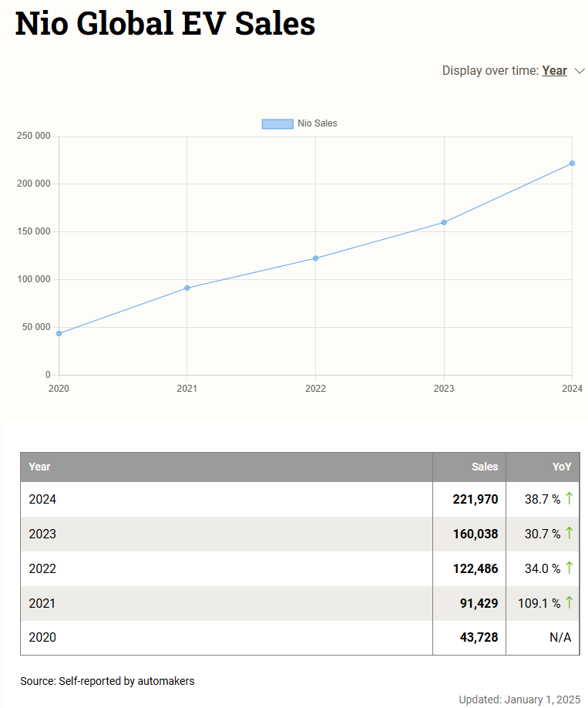Click the 2024 data point on chart
The image size is (588, 708).
572,164
